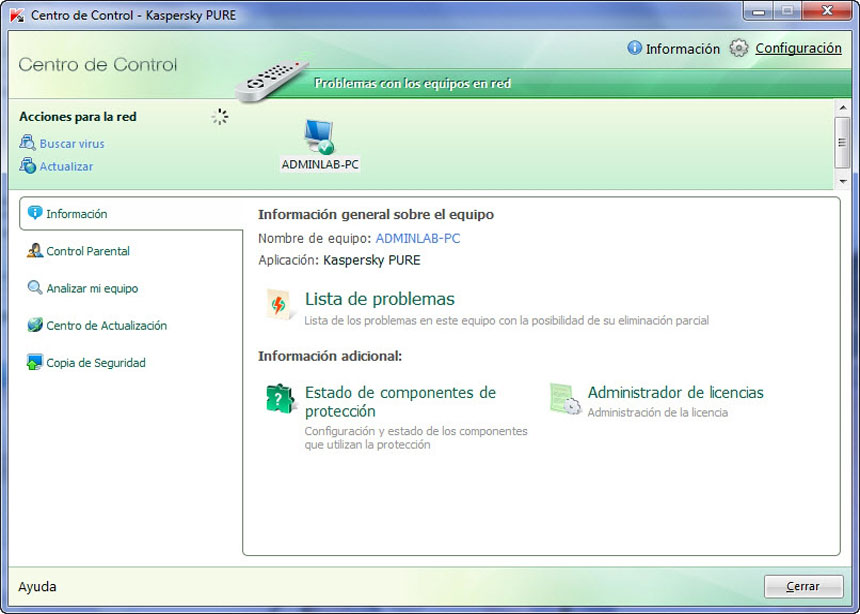Open the ADMINLAB-PC computer name link
This screenshot has height=614, width=860.
point(418,238)
